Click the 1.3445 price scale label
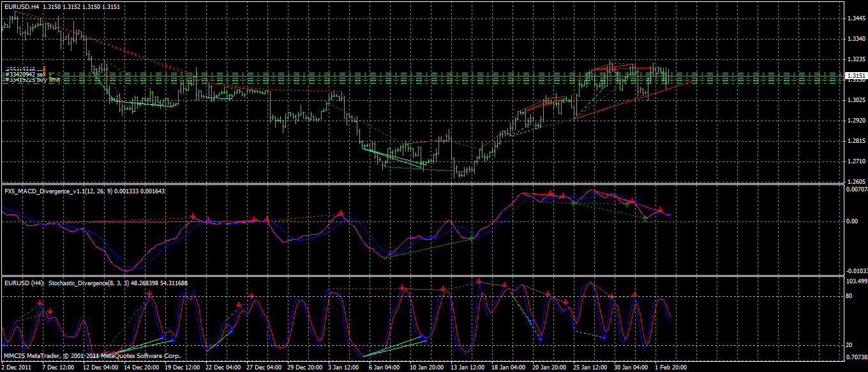Screen dimensions: 868x372 click(x=857, y=18)
